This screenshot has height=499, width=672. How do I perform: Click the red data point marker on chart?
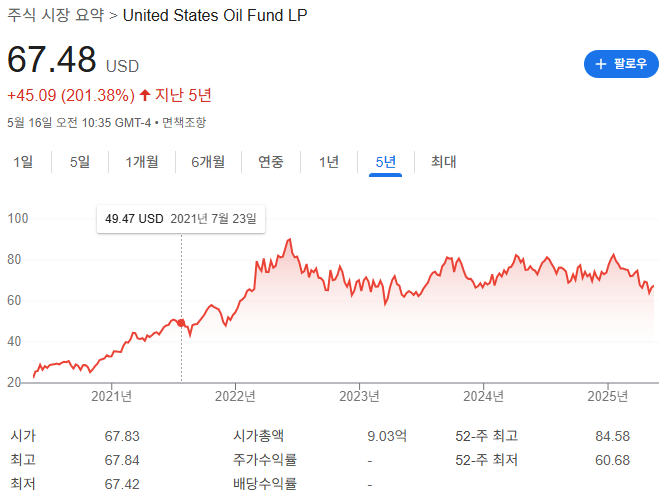(x=181, y=323)
